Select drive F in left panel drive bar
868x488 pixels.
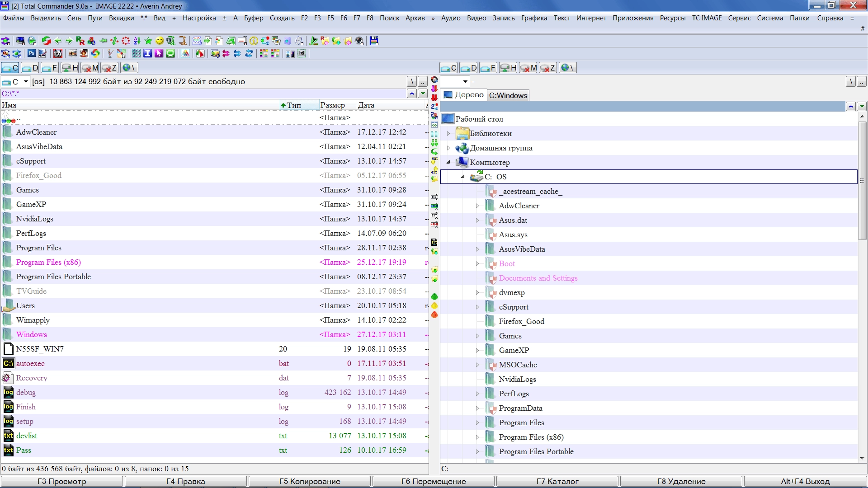coord(49,68)
